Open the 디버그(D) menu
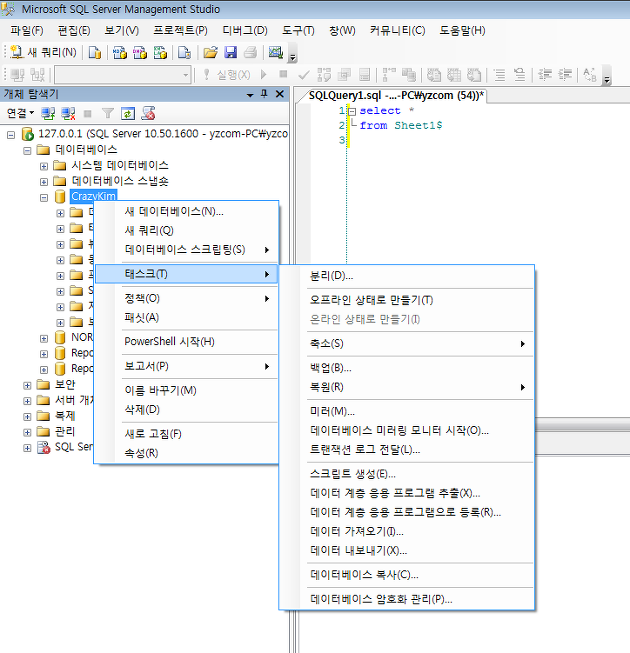 tap(245, 30)
